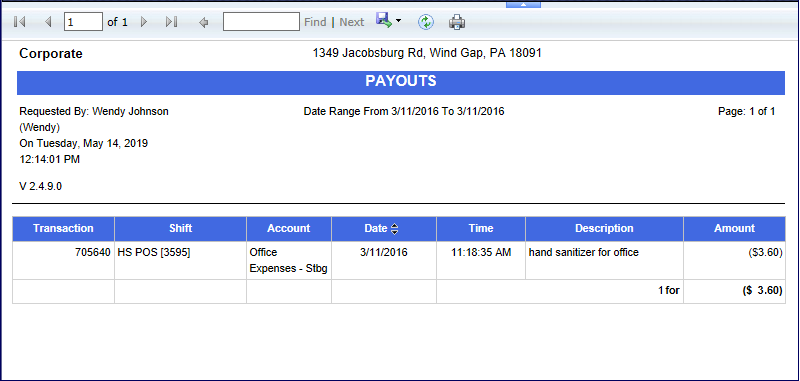Click the next page arrow
Screen dimensions: 800x381
click(x=144, y=22)
